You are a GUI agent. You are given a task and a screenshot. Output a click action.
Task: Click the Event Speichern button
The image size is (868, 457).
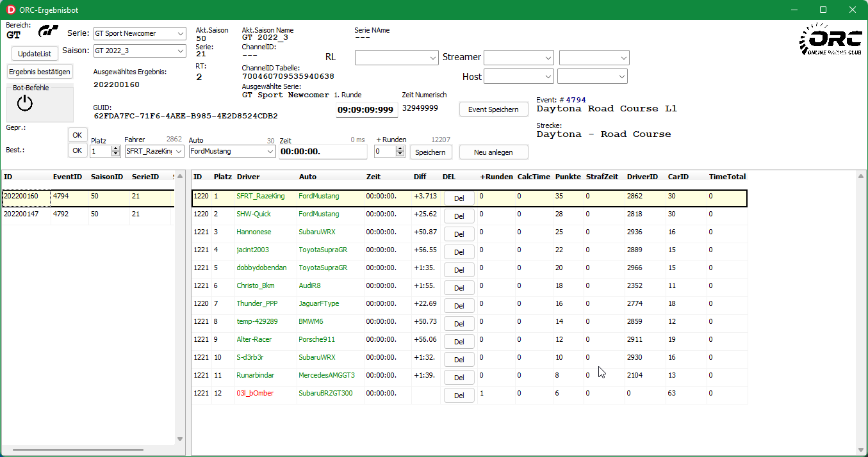[493, 109]
